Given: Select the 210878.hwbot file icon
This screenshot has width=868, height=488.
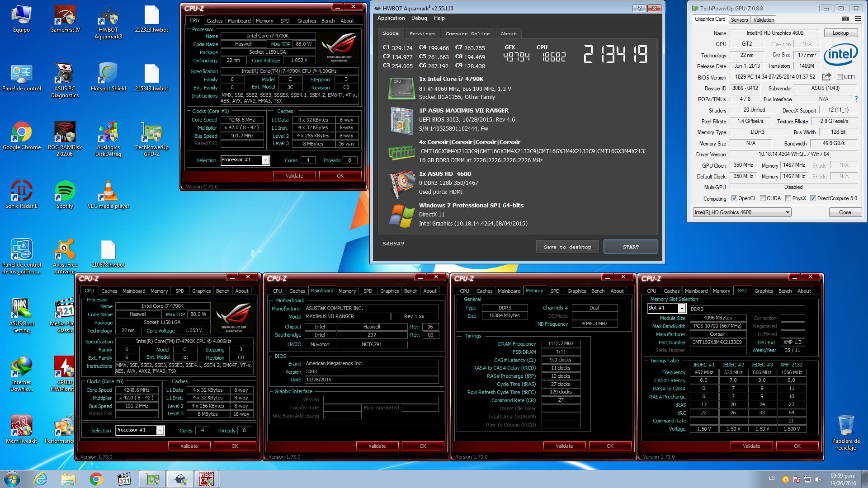Looking at the screenshot, I should pos(108,253).
